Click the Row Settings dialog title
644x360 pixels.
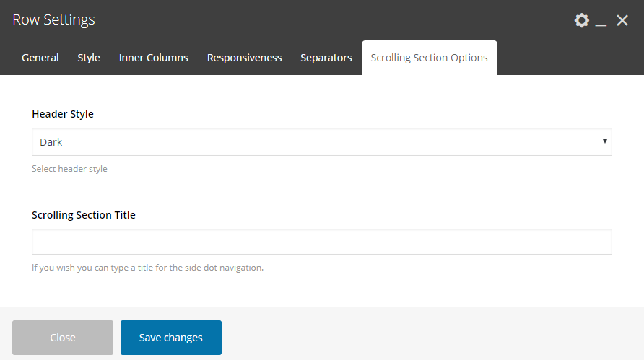pyautogui.click(x=54, y=19)
